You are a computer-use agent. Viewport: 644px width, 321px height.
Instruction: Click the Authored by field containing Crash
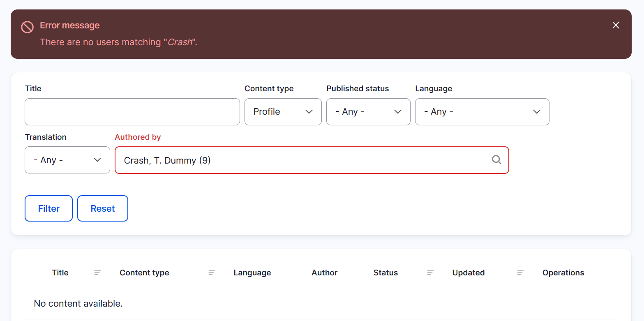288,160
